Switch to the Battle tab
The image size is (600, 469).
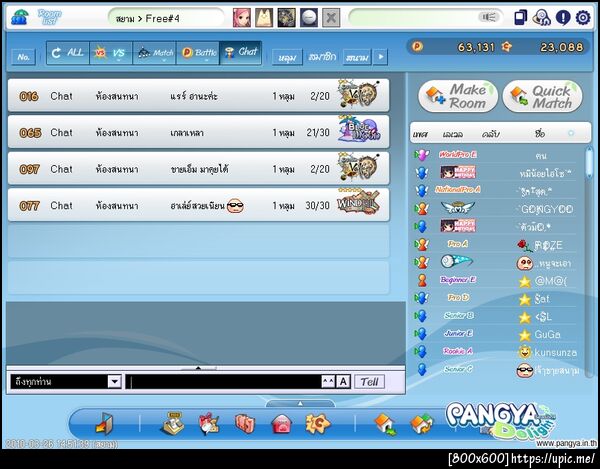[198, 53]
